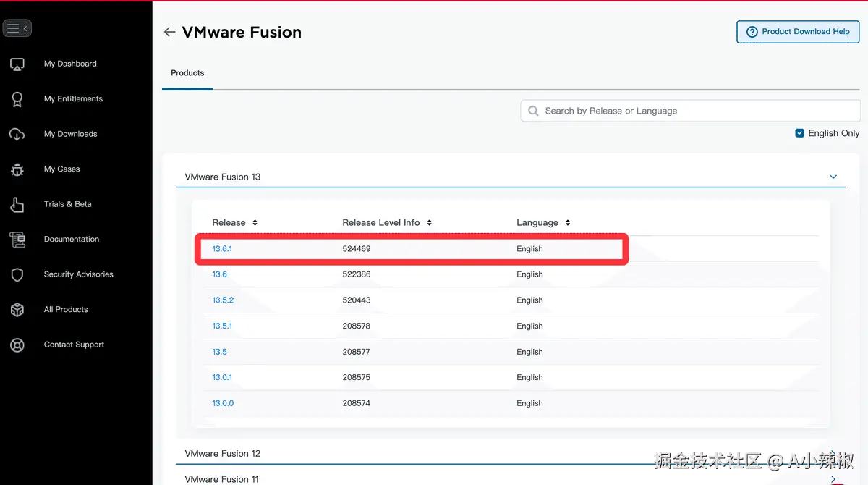Uncheck the English Only checkbox
Viewport: 868px width, 485px height.
point(799,133)
